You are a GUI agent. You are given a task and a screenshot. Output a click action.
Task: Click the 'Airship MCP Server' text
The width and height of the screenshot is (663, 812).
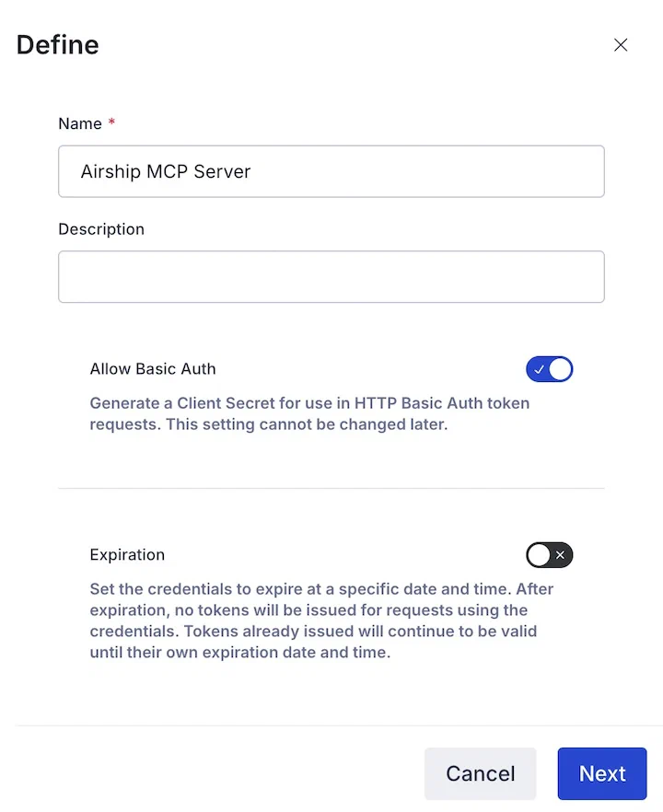coord(166,172)
